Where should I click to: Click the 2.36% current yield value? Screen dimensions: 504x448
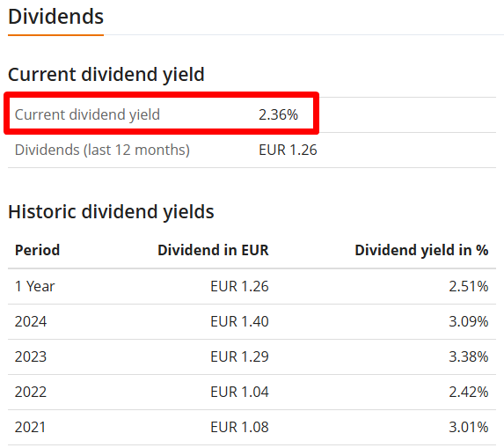pyautogui.click(x=278, y=114)
